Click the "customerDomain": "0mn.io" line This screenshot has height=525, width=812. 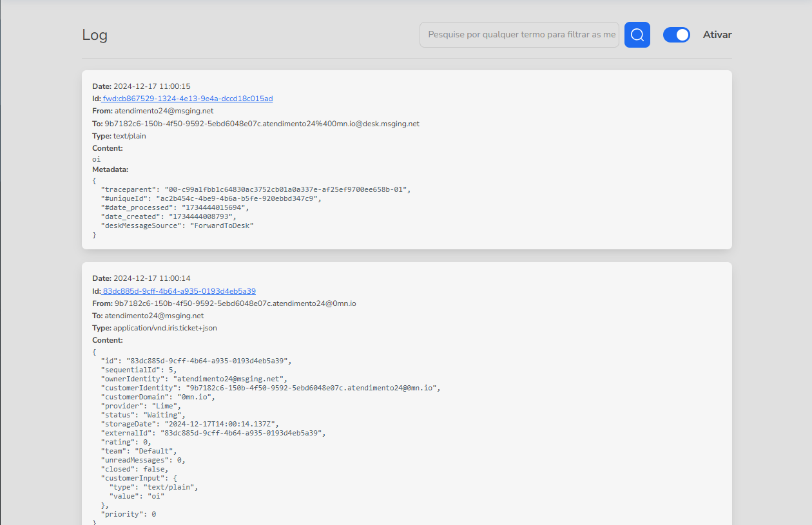pos(157,397)
